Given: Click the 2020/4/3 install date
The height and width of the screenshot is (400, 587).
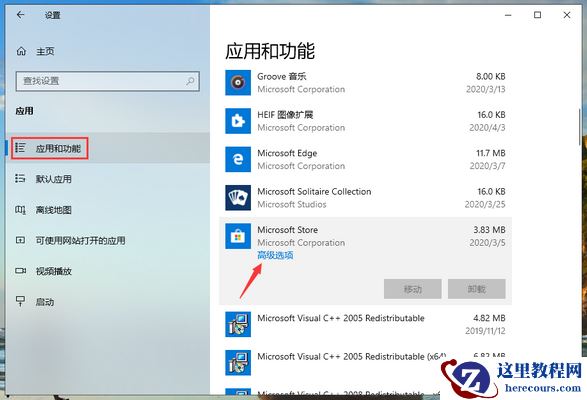Looking at the screenshot, I should (x=487, y=128).
